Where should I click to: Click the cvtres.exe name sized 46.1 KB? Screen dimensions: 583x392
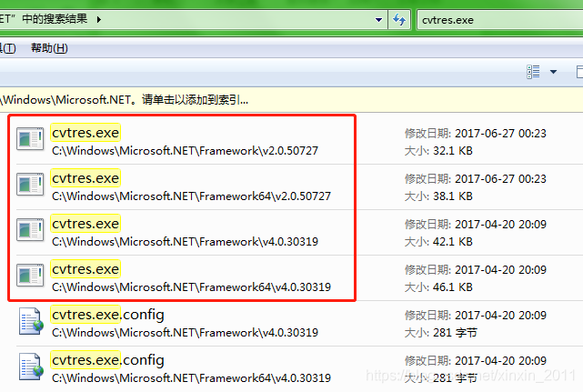pyautogui.click(x=85, y=268)
